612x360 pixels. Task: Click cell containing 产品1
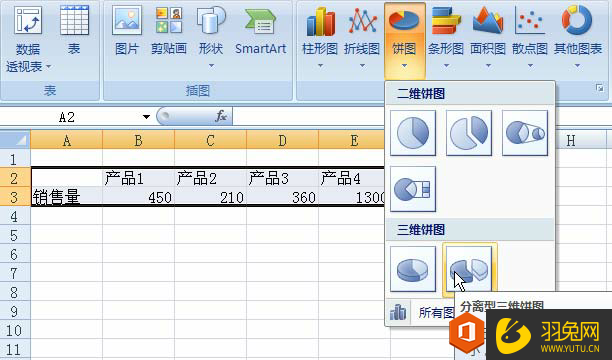click(x=139, y=178)
